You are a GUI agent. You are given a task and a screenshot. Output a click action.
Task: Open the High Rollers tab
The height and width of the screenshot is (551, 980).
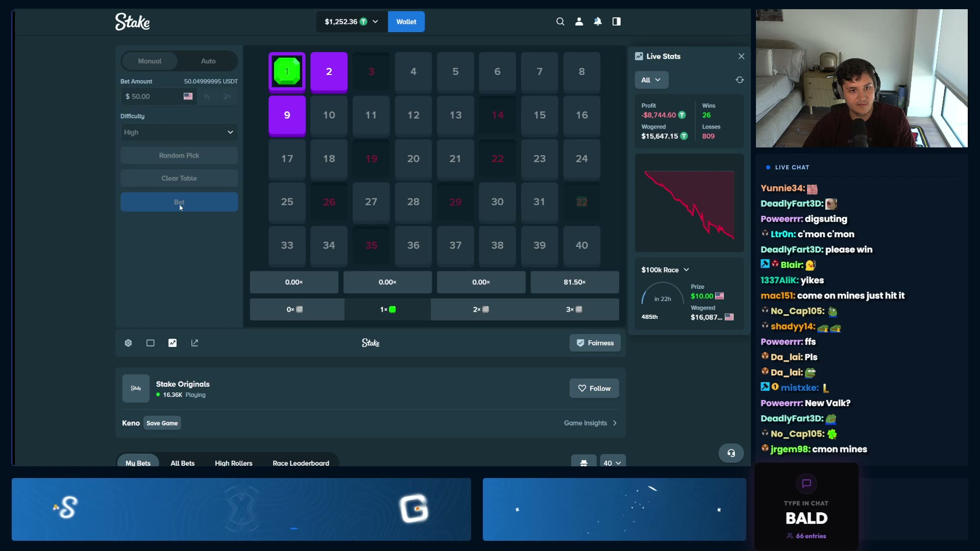[x=234, y=463]
